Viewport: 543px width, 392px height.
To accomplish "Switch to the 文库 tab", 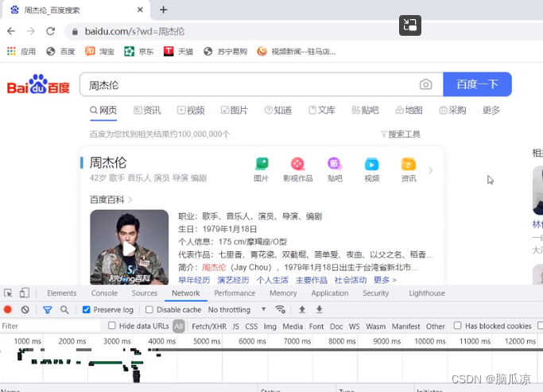I will [322, 111].
